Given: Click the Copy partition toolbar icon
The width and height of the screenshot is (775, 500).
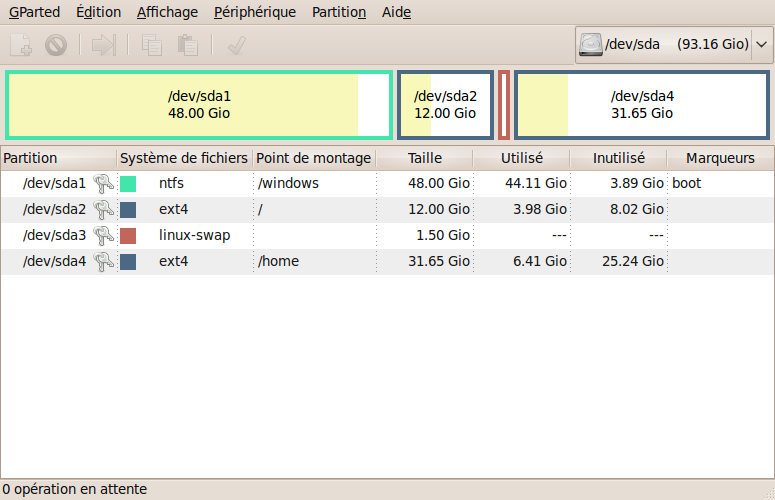Looking at the screenshot, I should [x=152, y=45].
